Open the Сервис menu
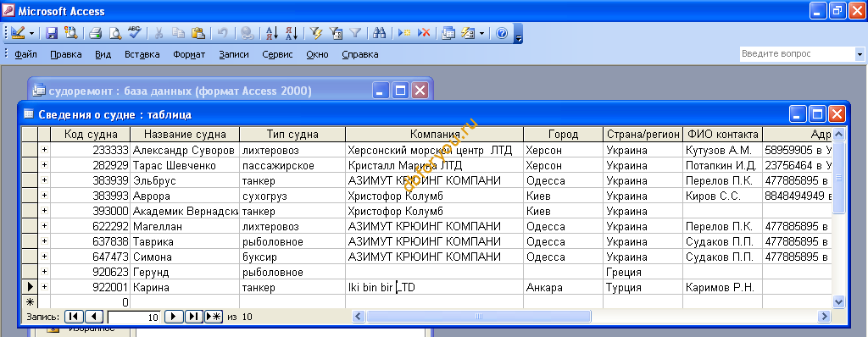 pyautogui.click(x=278, y=54)
